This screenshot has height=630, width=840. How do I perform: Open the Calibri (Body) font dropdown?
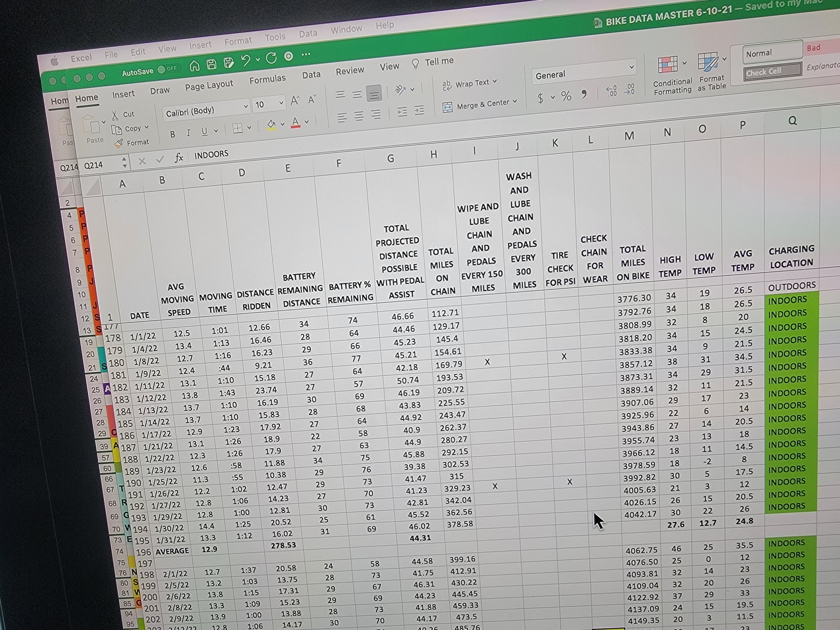point(246,106)
